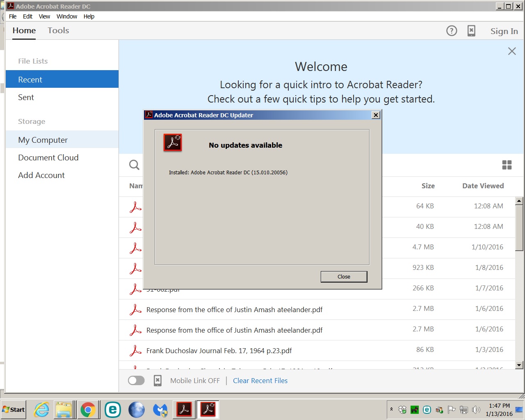Click PDF icon of 4.7 MB file row
The height and width of the screenshot is (420, 525).
pyautogui.click(x=135, y=248)
